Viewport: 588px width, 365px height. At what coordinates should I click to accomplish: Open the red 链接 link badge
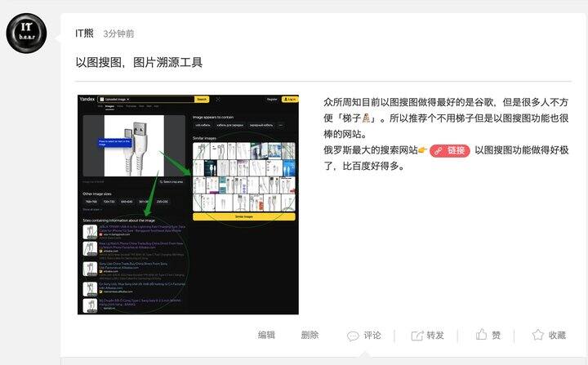click(450, 150)
